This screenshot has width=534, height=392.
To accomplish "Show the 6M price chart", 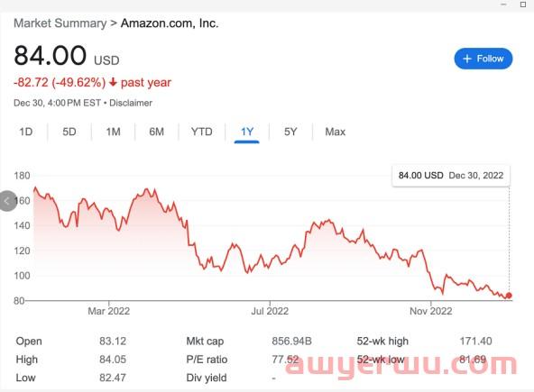I will [156, 132].
